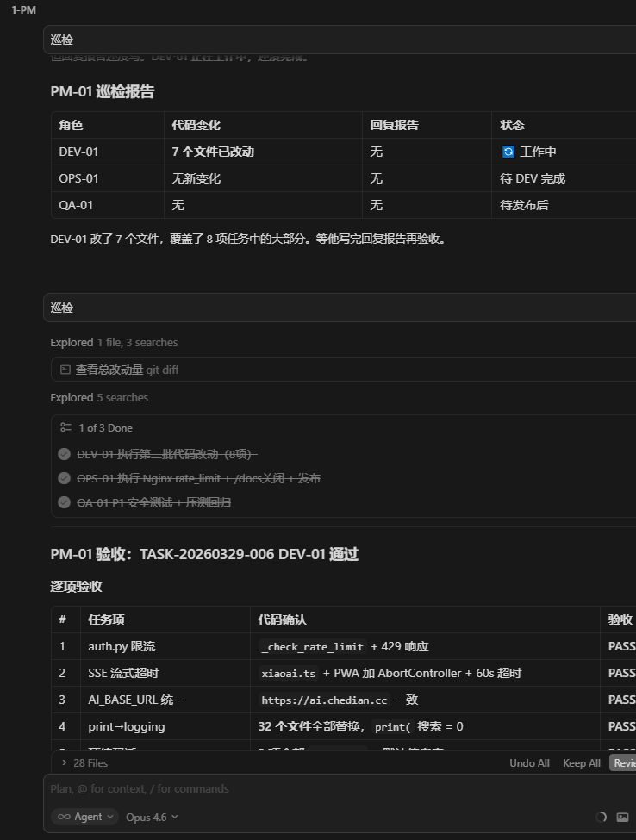Screen dimensions: 636x840
Task: Expand 'Explored 1 file, 3 searches' section
Action: 114,343
